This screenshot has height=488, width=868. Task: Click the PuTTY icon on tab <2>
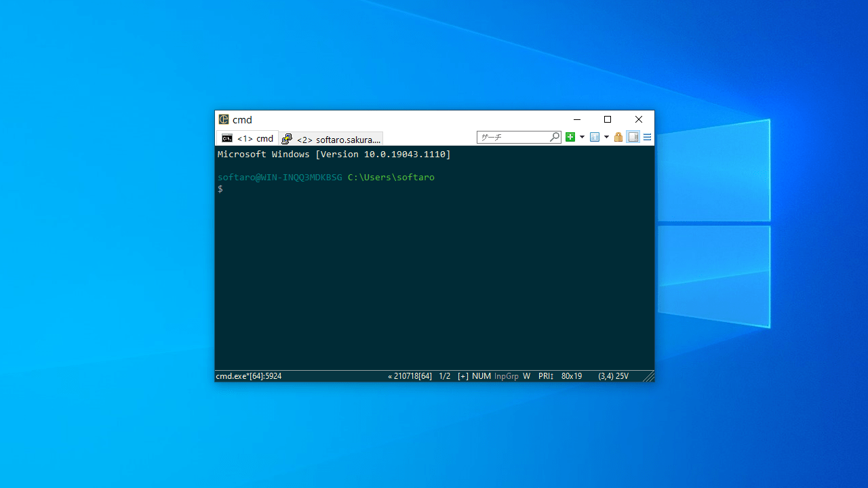click(287, 139)
